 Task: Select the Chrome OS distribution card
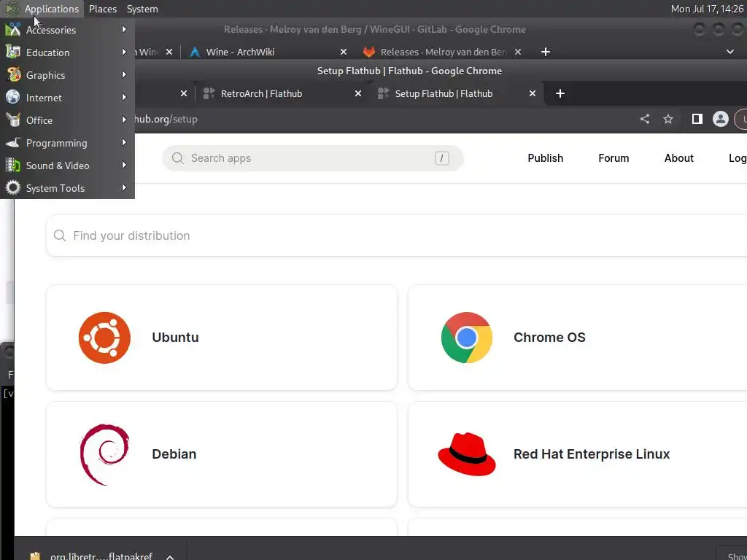[x=578, y=338]
